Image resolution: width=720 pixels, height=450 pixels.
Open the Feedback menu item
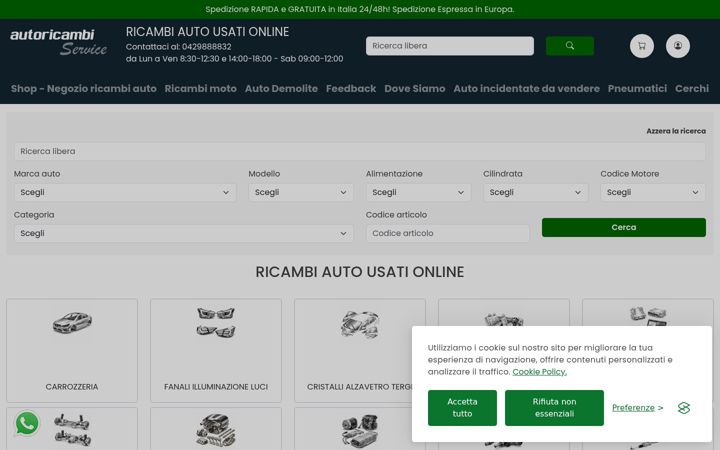[x=351, y=89]
